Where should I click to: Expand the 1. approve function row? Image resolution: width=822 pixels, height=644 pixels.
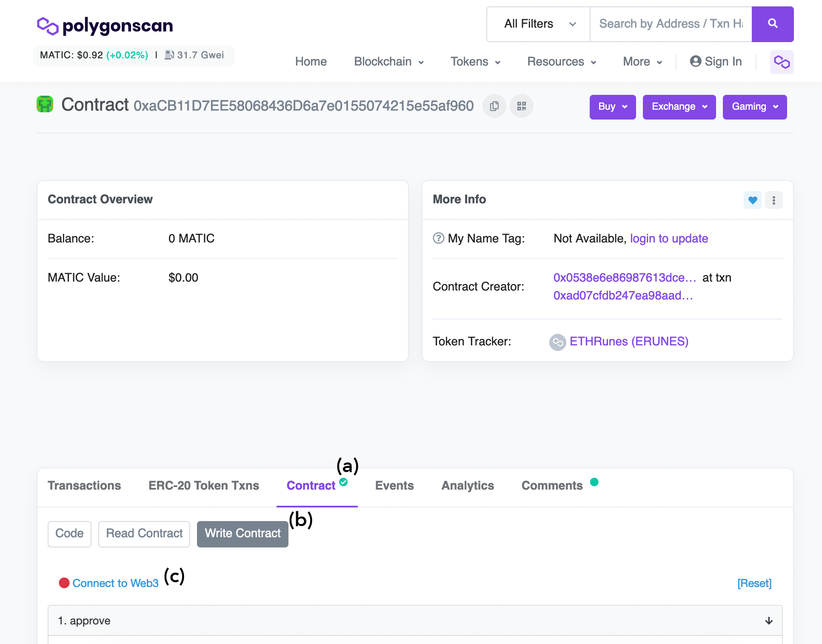coord(415,621)
